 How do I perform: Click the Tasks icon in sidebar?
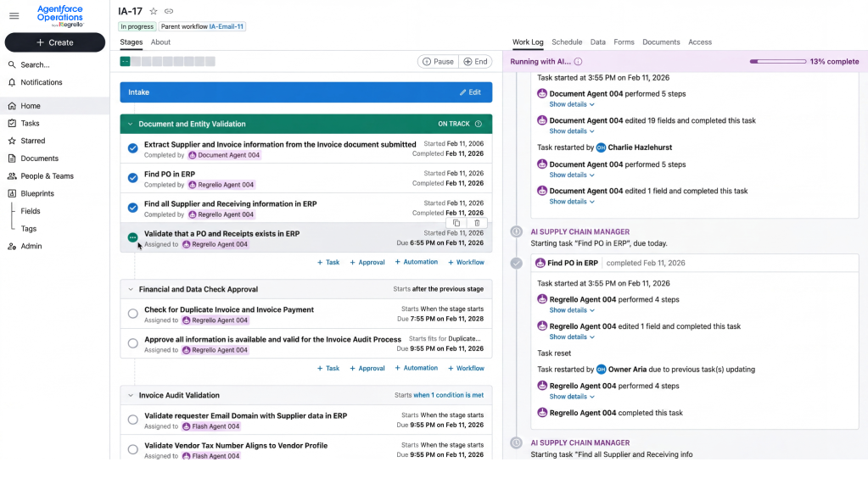[12, 124]
